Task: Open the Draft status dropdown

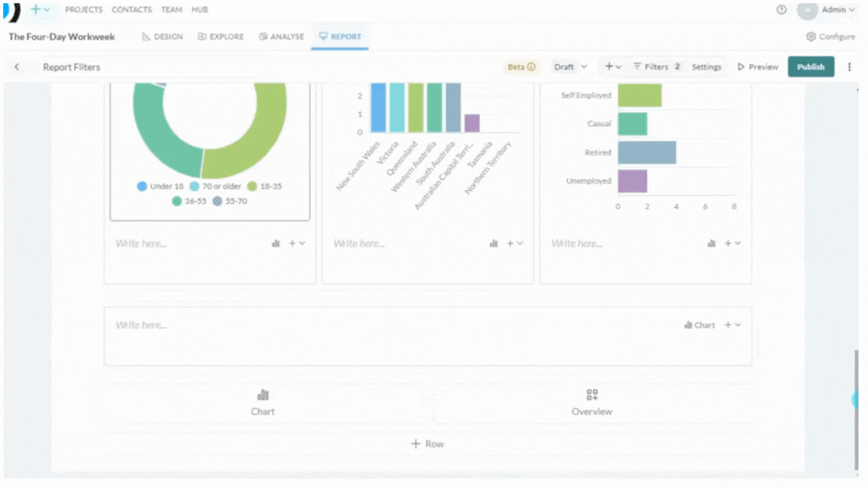Action: (x=570, y=67)
